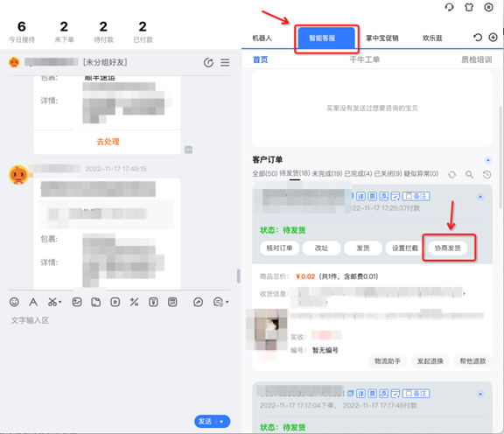Open the send button dropdown arrow

pyautogui.click(x=221, y=422)
